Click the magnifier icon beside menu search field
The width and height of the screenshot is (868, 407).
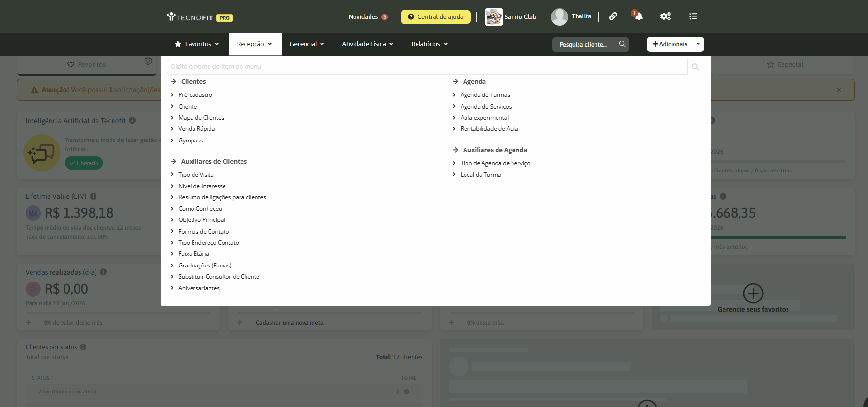(x=695, y=67)
